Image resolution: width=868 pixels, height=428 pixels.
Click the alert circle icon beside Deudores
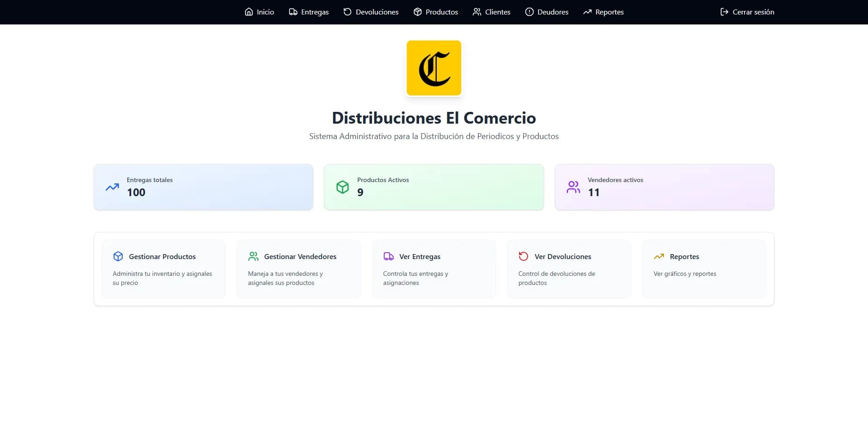pos(529,12)
